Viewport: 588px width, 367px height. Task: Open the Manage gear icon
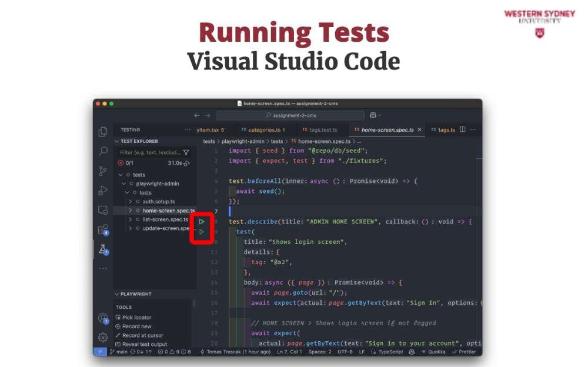coord(103,337)
